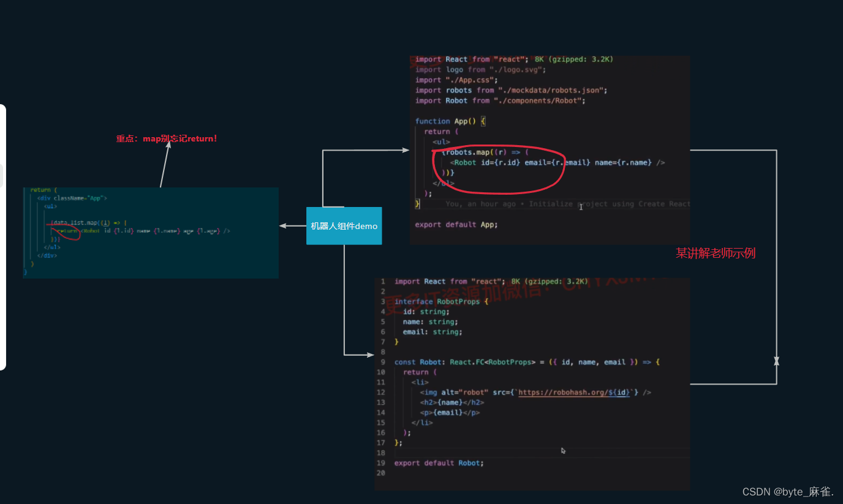This screenshot has height=504, width=843.
Task: Click line number 9 in the Robot file
Action: pyautogui.click(x=382, y=363)
